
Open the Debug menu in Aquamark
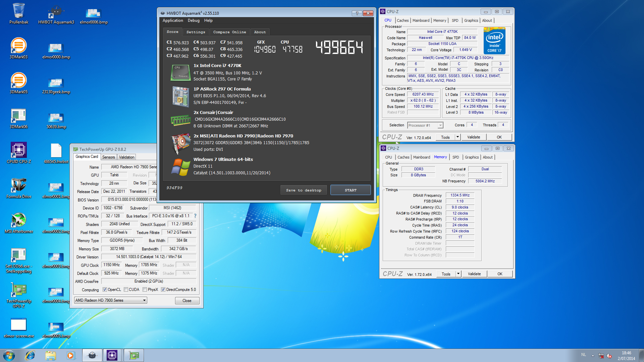click(194, 20)
